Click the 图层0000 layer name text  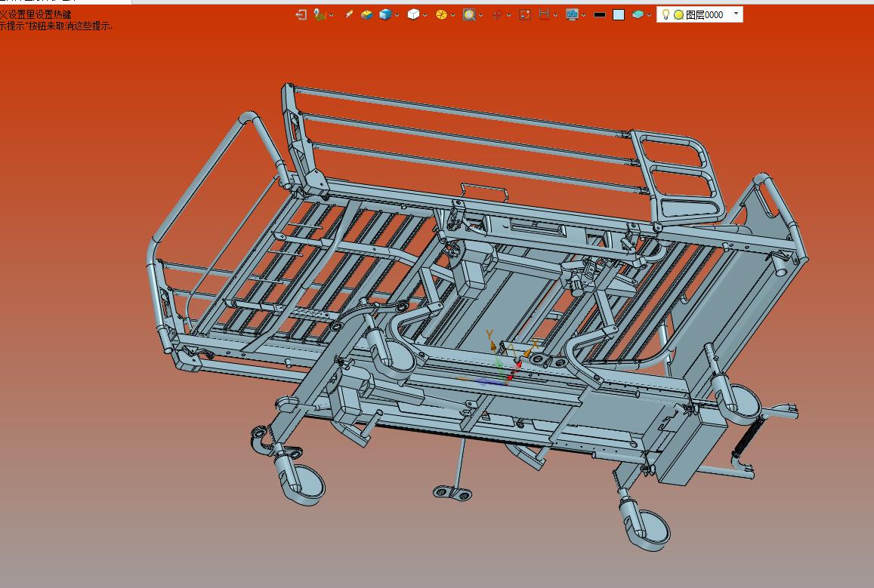(705, 15)
